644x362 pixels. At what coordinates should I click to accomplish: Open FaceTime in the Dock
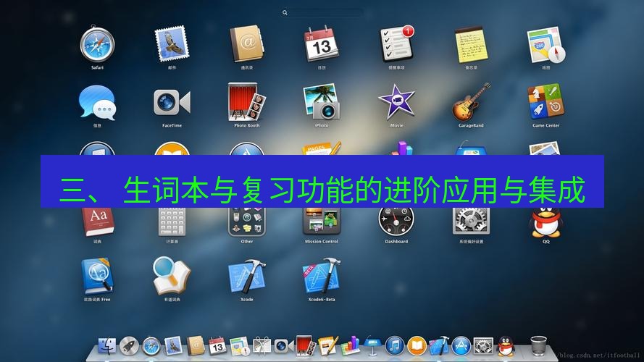pyautogui.click(x=283, y=346)
